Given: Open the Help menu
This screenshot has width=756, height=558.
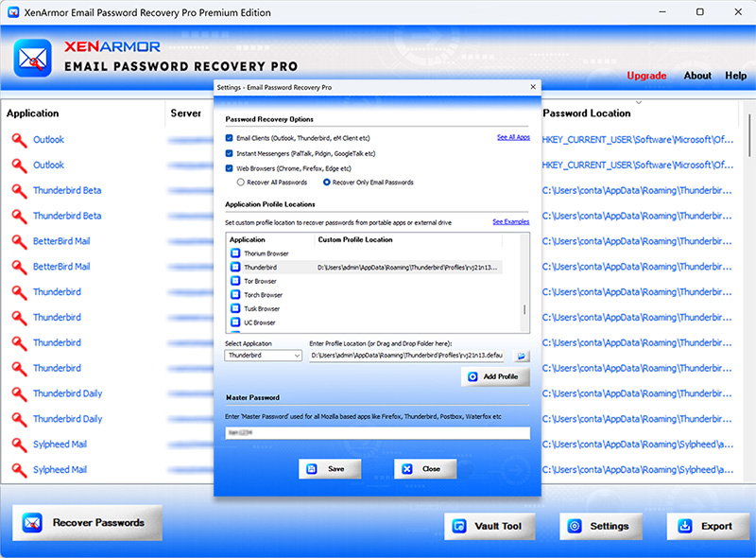Looking at the screenshot, I should point(735,76).
